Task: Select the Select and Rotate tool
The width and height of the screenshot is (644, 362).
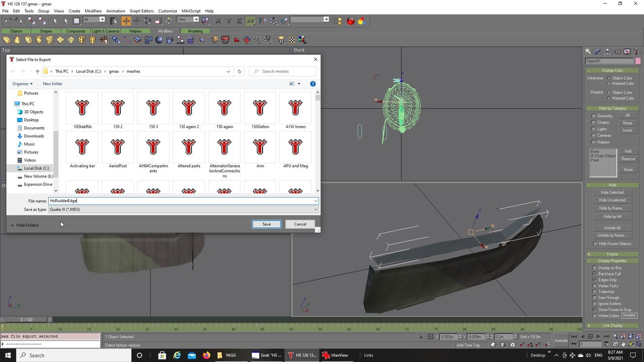Action: [147, 21]
